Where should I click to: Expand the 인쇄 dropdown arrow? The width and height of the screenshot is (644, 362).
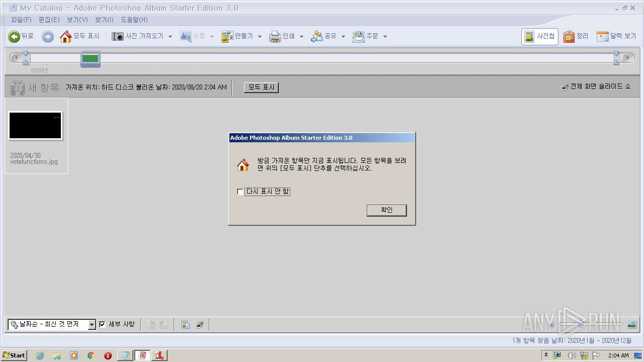pos(301,36)
